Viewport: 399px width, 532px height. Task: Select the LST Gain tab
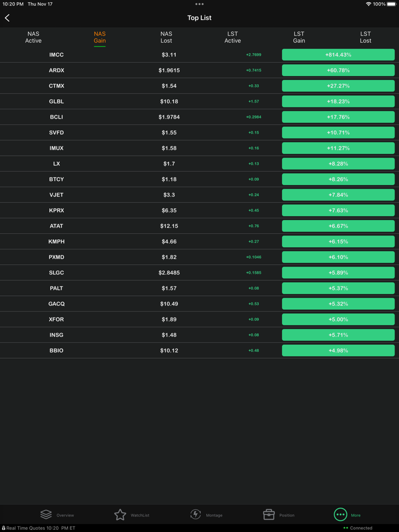[x=299, y=37]
